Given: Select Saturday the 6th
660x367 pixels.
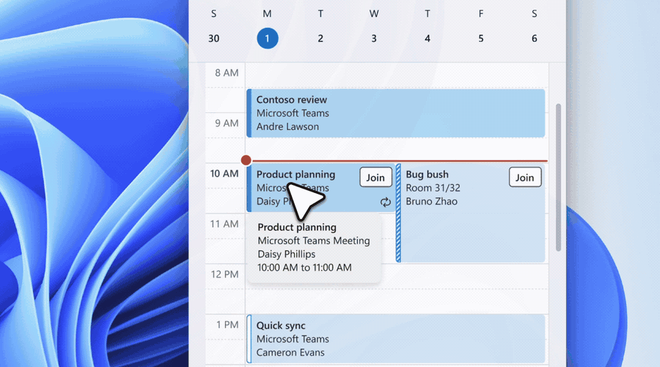Looking at the screenshot, I should click(x=534, y=38).
